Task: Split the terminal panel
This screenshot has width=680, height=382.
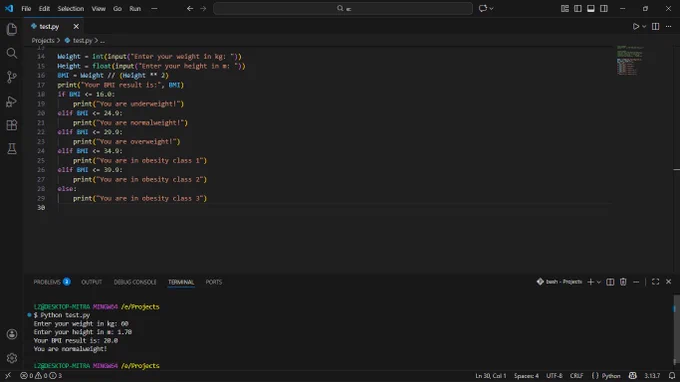Action: pos(610,282)
